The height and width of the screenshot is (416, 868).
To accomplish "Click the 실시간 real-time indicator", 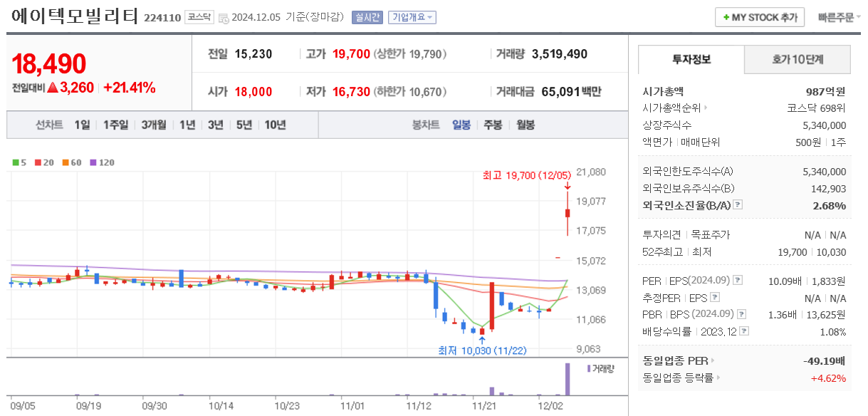I will coord(368,16).
